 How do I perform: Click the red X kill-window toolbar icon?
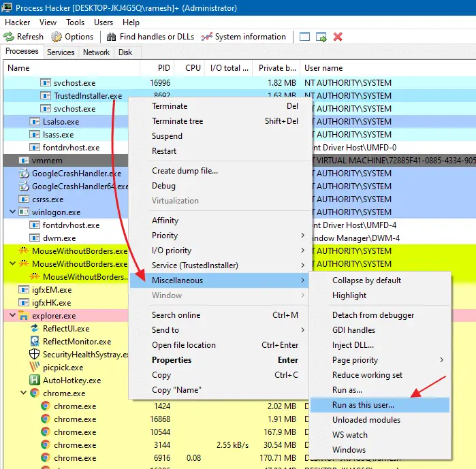338,37
